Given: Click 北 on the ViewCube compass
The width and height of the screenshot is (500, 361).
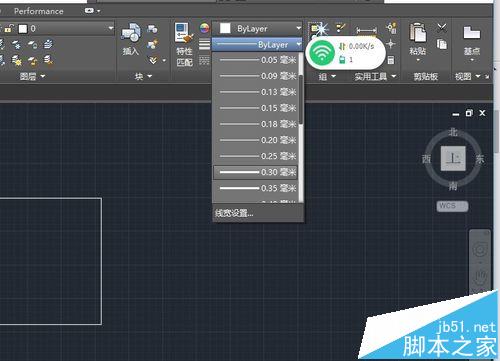Looking at the screenshot, I should (453, 132).
